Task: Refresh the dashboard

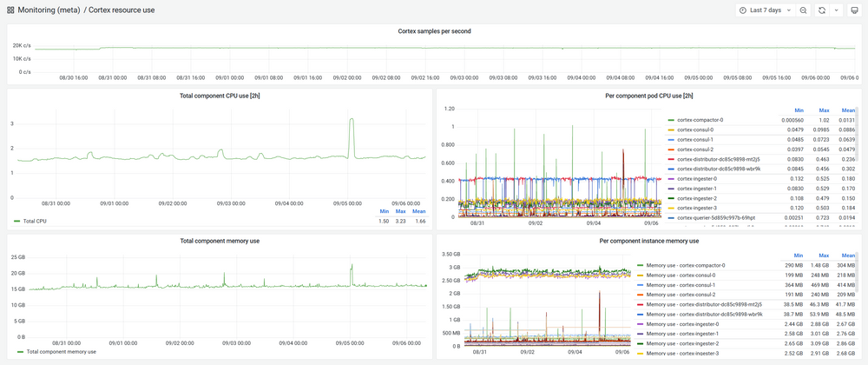Action: [x=822, y=10]
